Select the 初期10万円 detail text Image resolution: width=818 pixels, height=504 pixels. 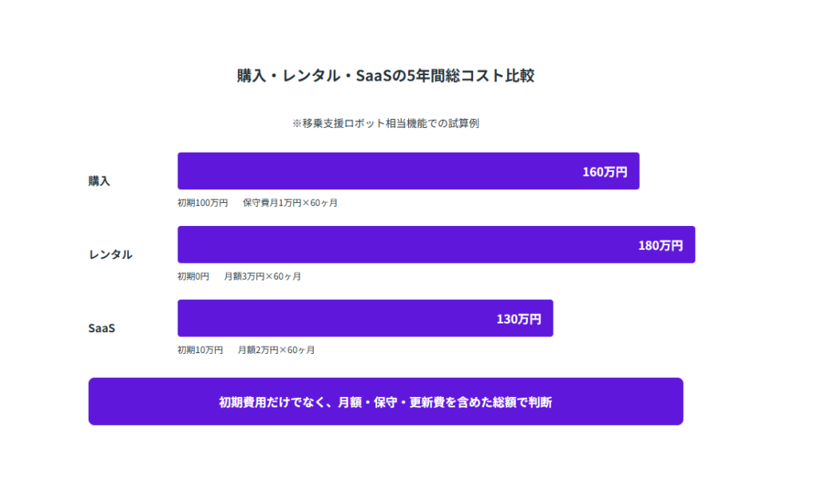tap(200, 350)
